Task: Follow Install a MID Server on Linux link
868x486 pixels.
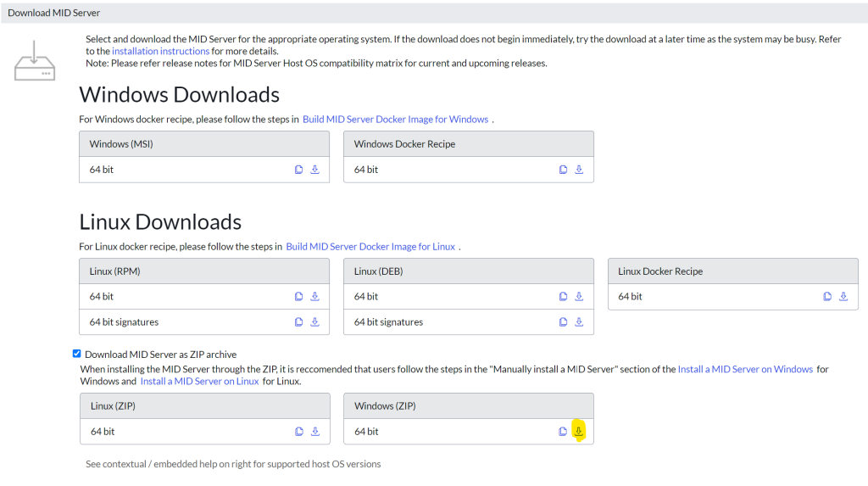Action: (199, 382)
